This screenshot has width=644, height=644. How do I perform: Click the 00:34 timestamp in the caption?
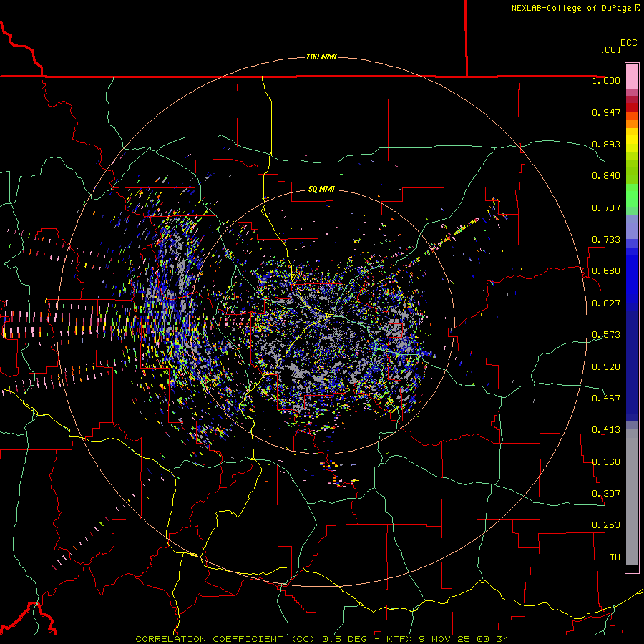[x=493, y=639]
